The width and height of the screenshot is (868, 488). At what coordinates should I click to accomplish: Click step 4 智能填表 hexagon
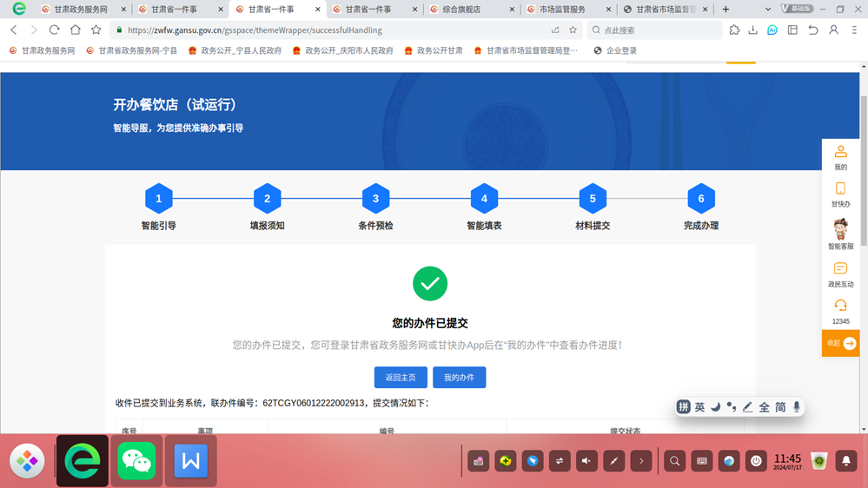click(x=484, y=198)
